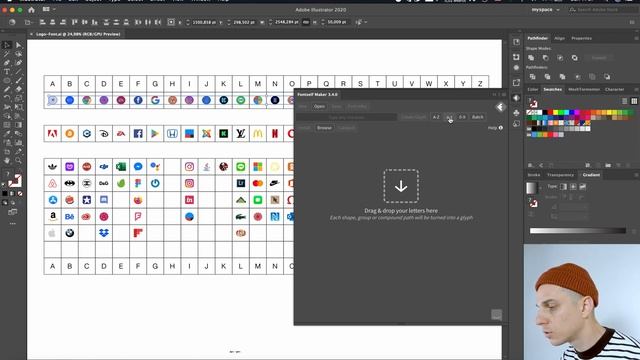This screenshot has height=360, width=640.
Task: Open Gradient panel options menu
Action: tap(636, 175)
